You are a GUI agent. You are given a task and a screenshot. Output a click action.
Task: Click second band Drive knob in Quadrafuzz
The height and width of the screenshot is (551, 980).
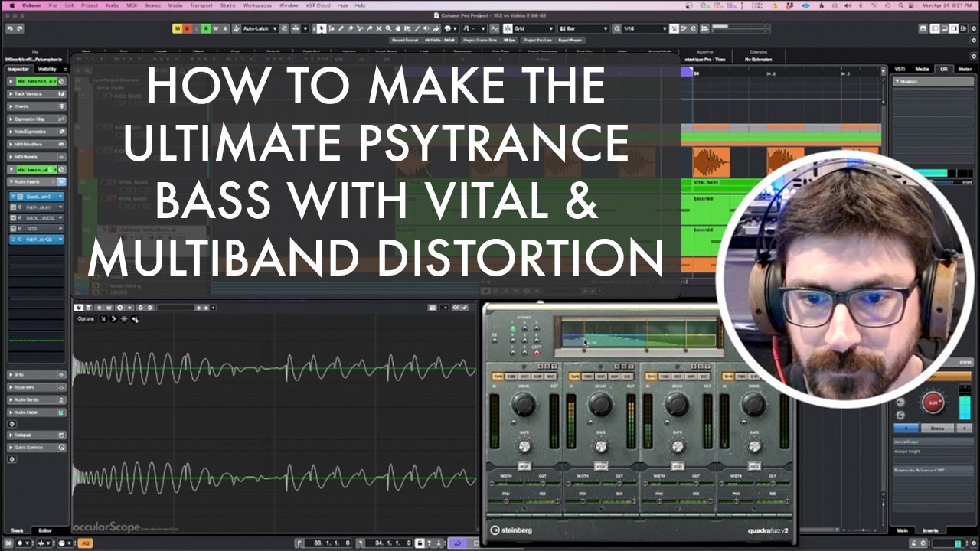tap(600, 404)
